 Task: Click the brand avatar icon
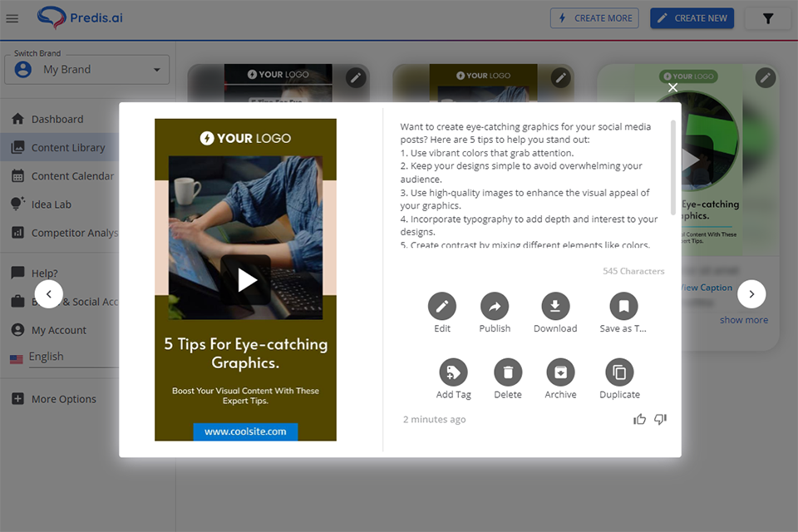click(x=23, y=69)
